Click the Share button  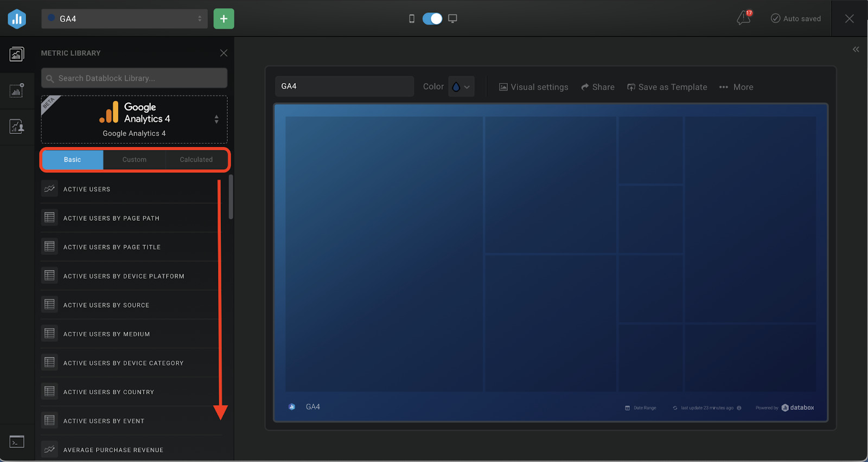[598, 87]
